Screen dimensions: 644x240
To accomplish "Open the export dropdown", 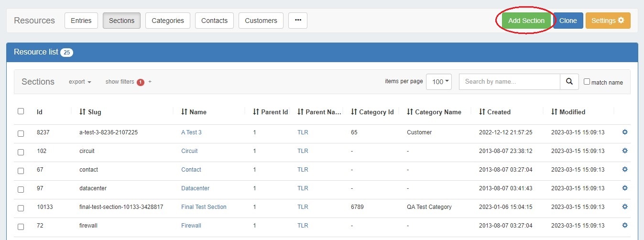I will 80,82.
